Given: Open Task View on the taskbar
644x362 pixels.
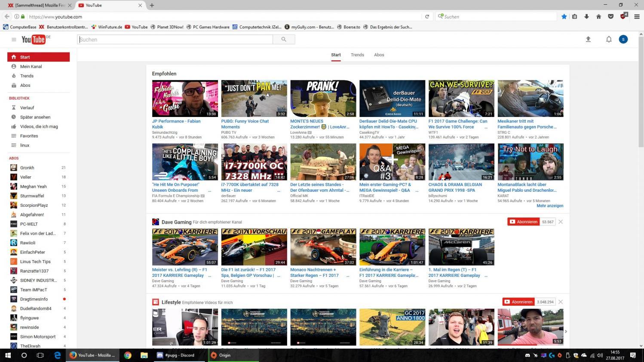Looking at the screenshot, I should (40, 356).
